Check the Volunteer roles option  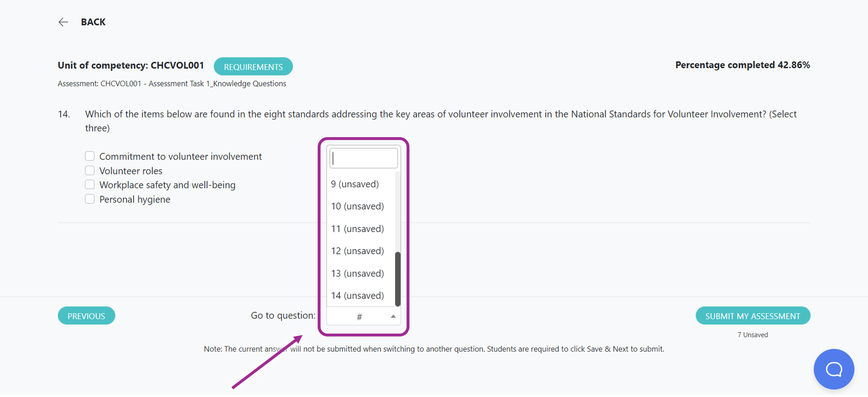click(x=90, y=170)
